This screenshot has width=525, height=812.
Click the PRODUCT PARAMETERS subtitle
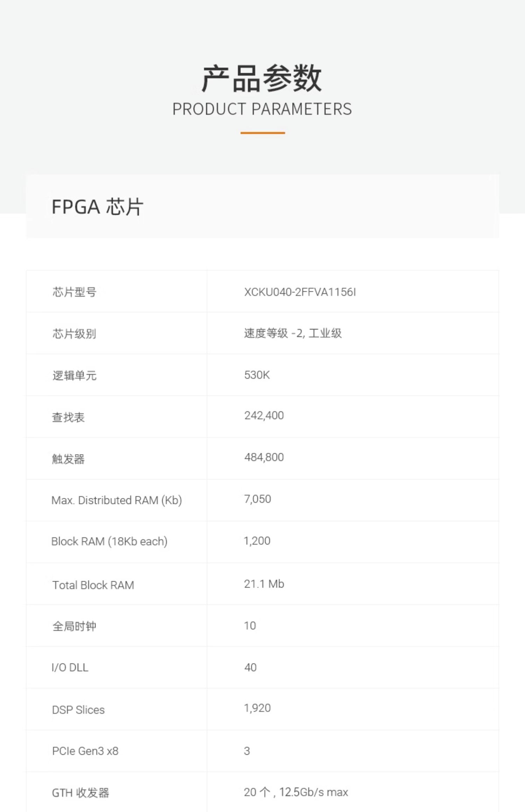262,109
